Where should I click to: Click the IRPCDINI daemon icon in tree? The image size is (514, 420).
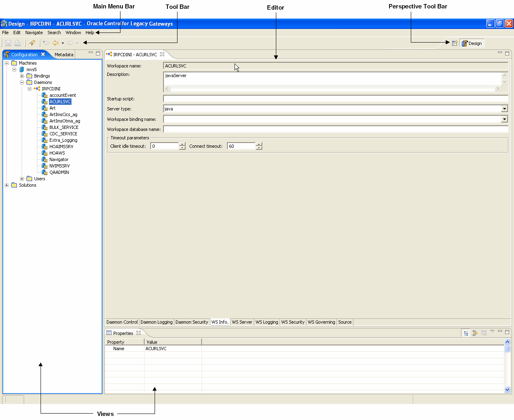pos(37,89)
